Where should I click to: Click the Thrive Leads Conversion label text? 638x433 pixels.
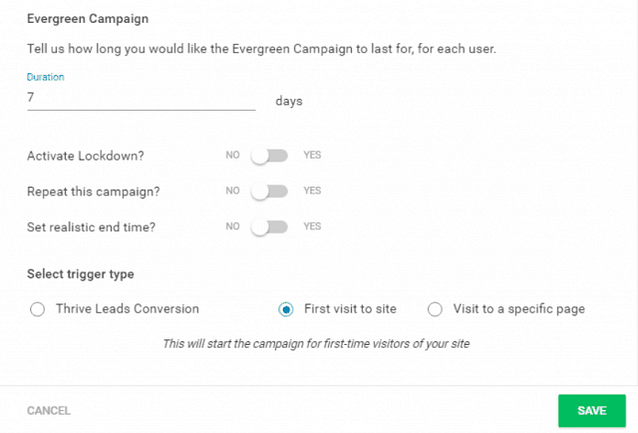127,309
